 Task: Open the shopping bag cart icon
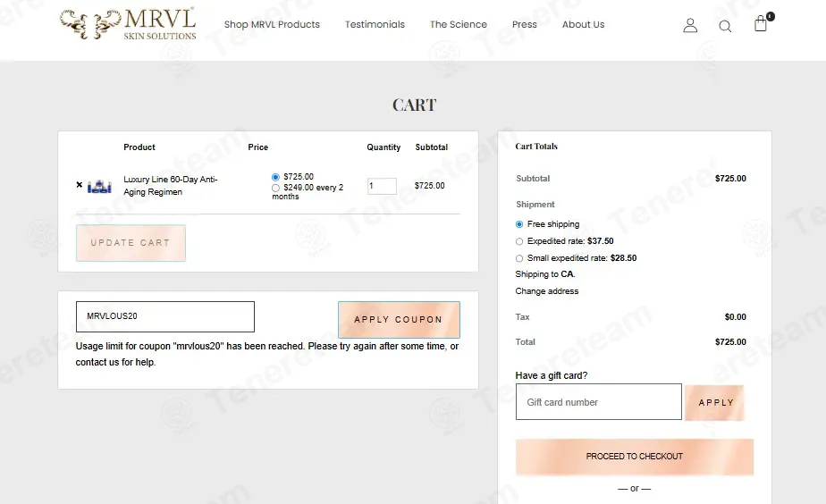[x=761, y=23]
